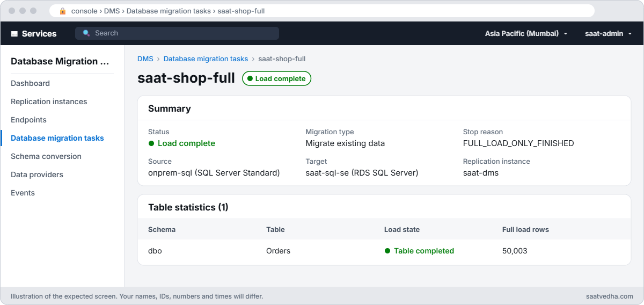The height and width of the screenshot is (305, 644).
Task: Go to Replication instances
Action: pos(49,101)
